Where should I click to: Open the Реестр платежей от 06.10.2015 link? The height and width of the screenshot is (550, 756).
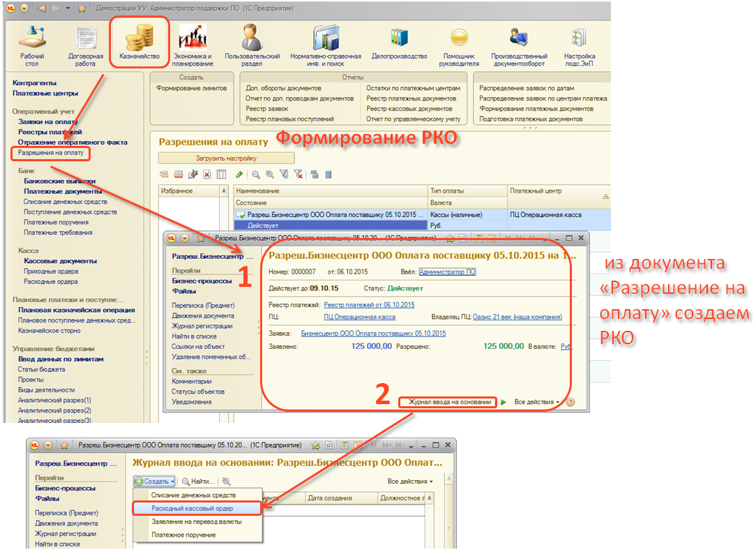pos(369,305)
